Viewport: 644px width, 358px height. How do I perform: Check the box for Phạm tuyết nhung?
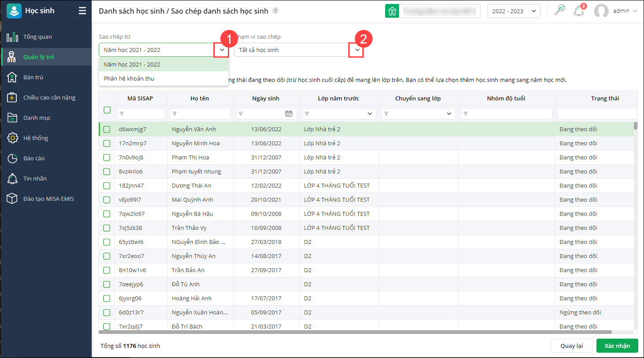tap(107, 172)
